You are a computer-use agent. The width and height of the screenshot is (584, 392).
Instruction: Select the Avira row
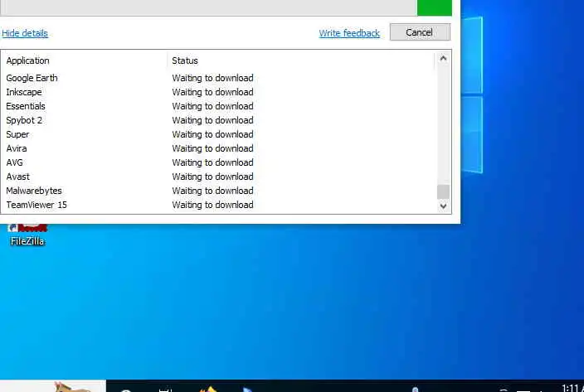click(218, 149)
